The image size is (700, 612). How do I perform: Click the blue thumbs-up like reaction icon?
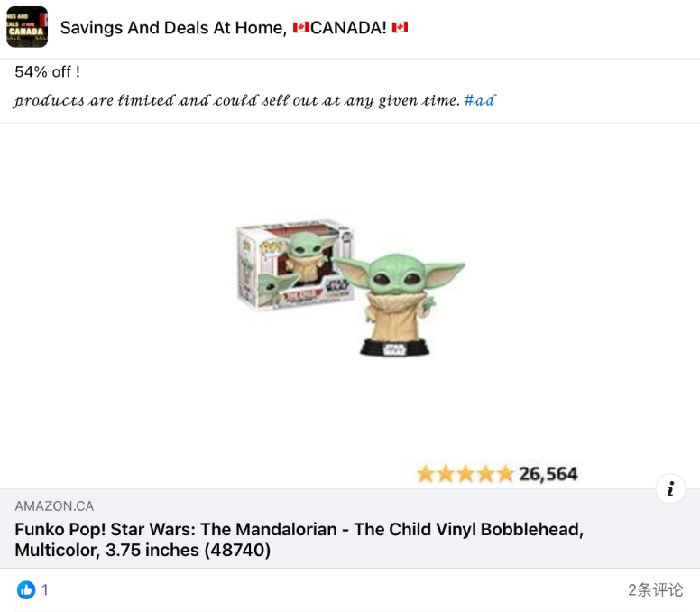pos(26,589)
